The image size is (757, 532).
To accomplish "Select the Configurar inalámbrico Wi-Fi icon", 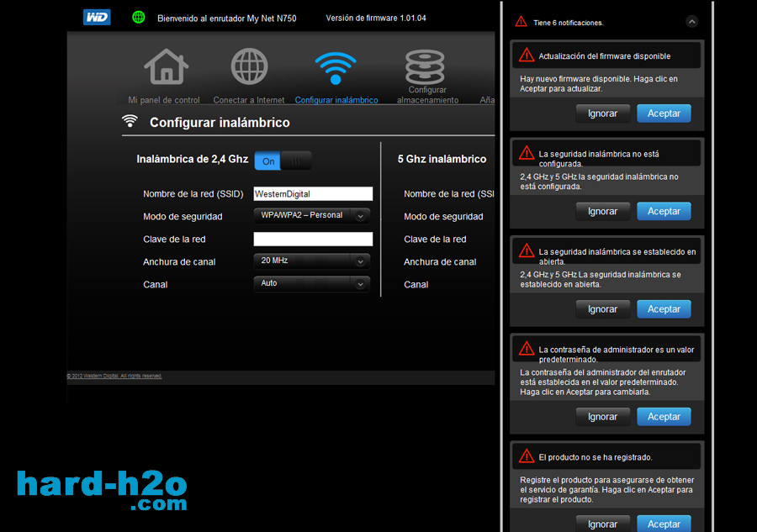I will coord(336,68).
